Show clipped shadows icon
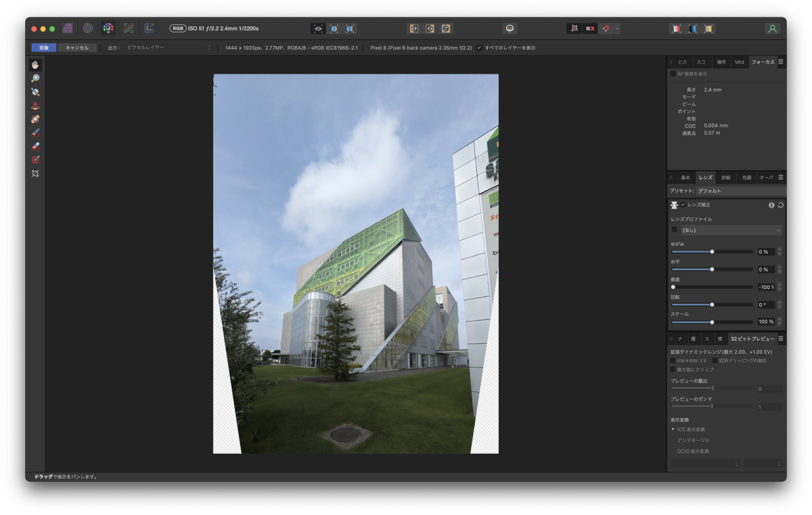Image resolution: width=812 pixels, height=515 pixels. click(693, 28)
